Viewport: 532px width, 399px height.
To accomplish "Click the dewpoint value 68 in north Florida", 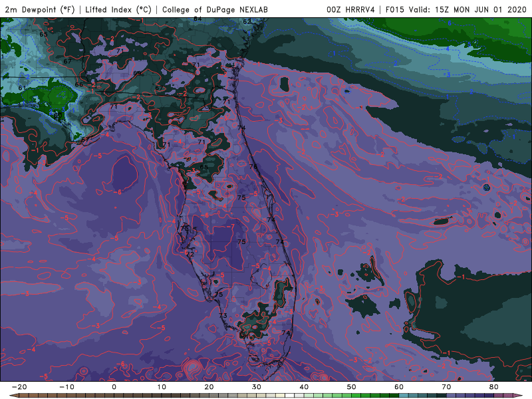I will pyautogui.click(x=203, y=167).
